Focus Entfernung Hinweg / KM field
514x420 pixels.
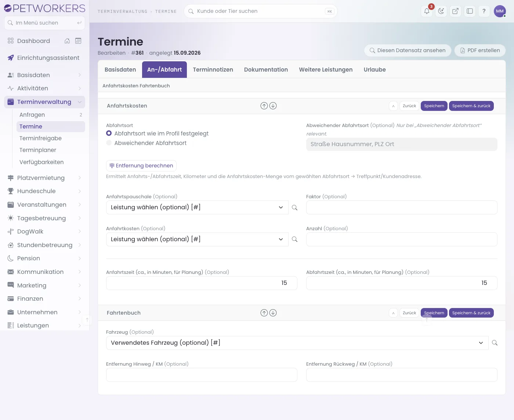202,375
